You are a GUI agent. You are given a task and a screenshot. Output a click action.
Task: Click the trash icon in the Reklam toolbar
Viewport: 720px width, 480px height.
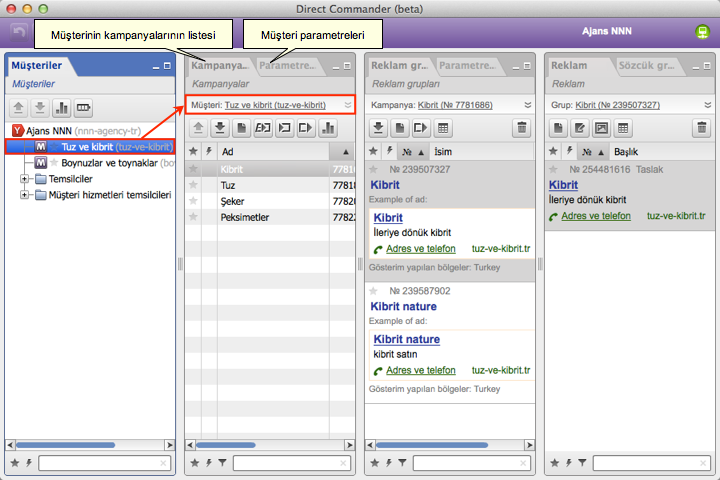(x=702, y=128)
